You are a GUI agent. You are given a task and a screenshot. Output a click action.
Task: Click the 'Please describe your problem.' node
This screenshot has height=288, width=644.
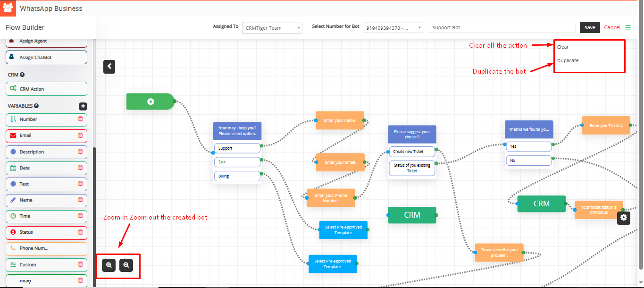coord(499,253)
